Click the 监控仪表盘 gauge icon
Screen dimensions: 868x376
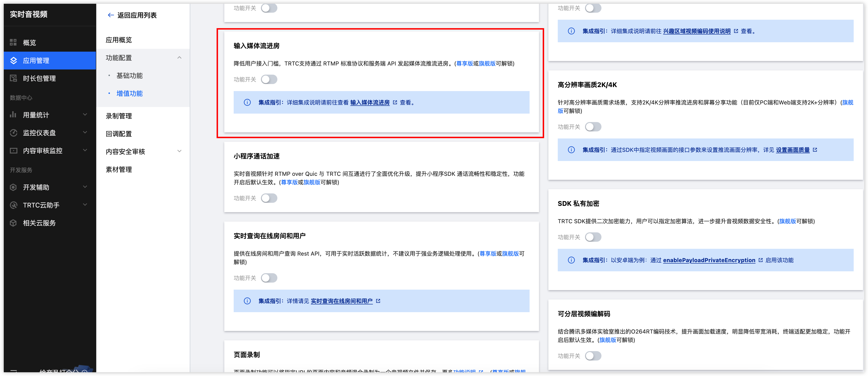coord(13,133)
